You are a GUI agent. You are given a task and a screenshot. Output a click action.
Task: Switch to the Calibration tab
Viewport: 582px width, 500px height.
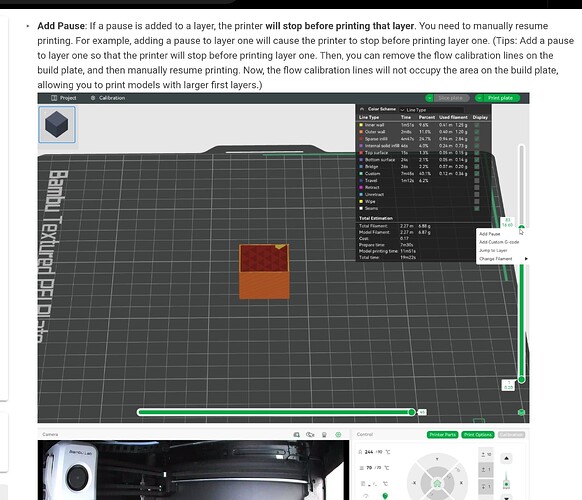pos(108,98)
